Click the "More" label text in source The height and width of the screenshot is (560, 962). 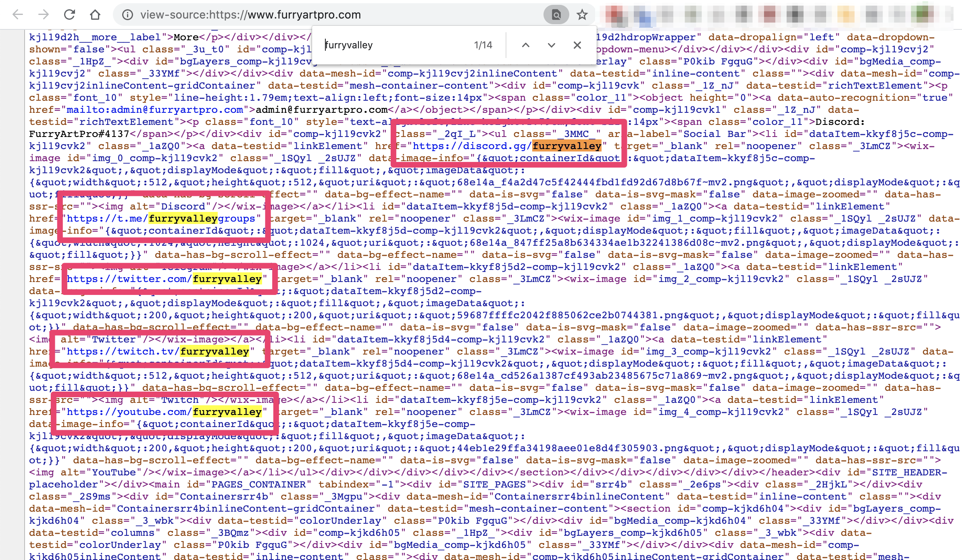(186, 37)
